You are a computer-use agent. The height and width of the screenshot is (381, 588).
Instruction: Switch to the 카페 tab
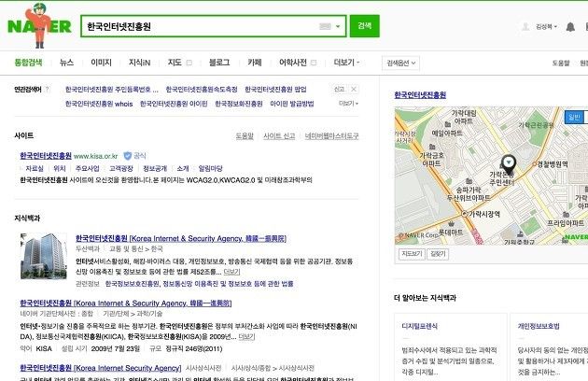click(255, 63)
